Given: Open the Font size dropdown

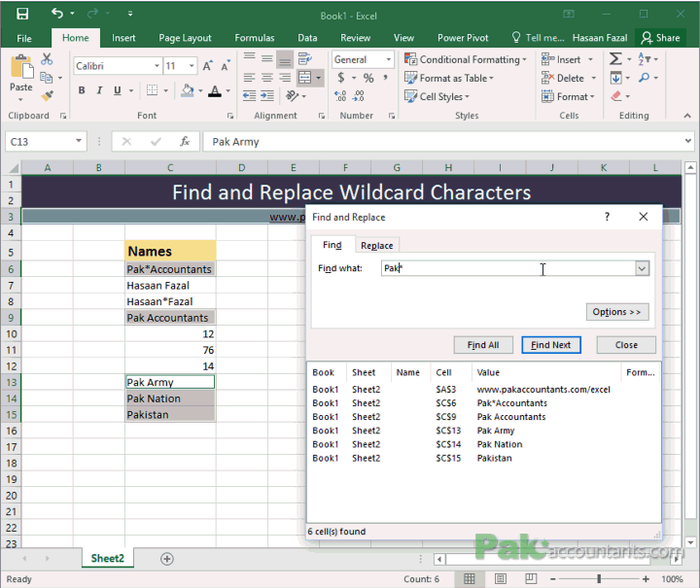Looking at the screenshot, I should pyautogui.click(x=192, y=66).
